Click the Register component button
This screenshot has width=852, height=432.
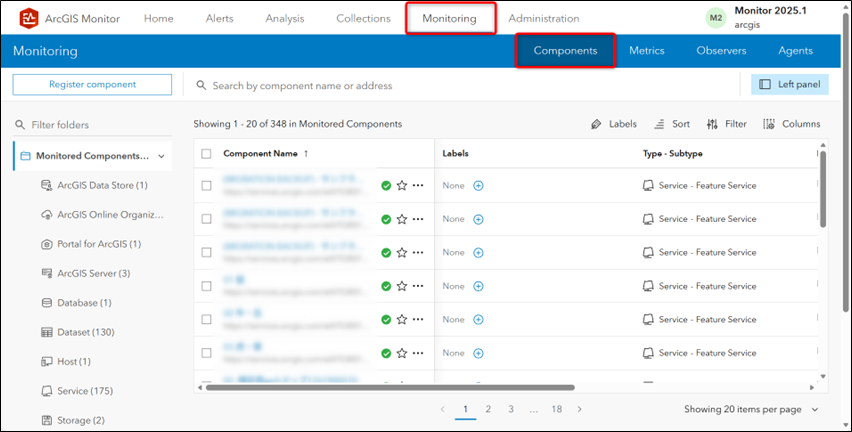tap(92, 84)
